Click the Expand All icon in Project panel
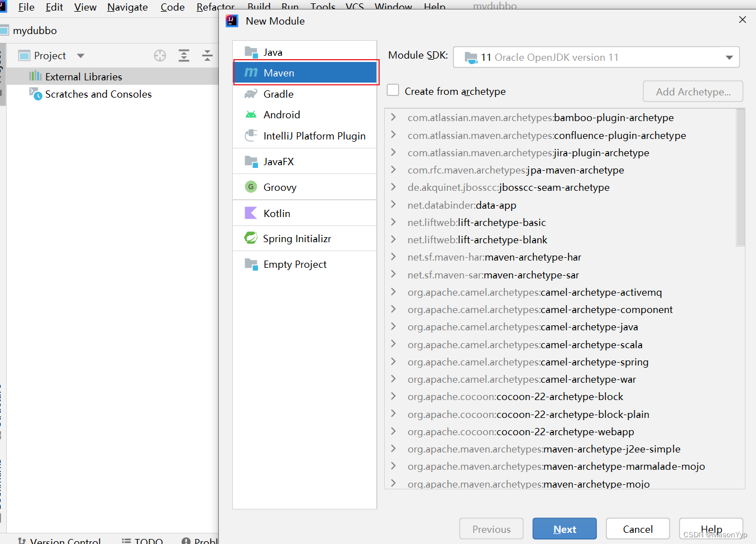Viewport: 756px width, 544px height. 184,55
